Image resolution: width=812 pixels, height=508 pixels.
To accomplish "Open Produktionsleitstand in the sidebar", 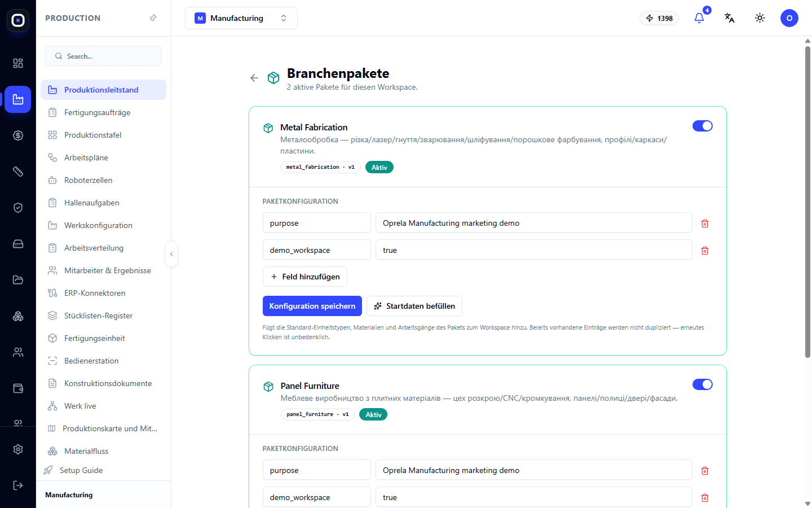I will (x=103, y=90).
